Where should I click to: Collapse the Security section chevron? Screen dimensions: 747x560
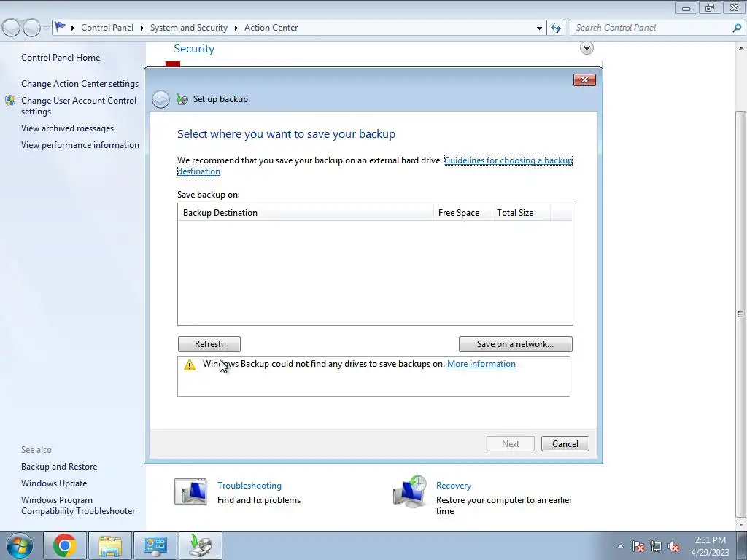pos(587,47)
